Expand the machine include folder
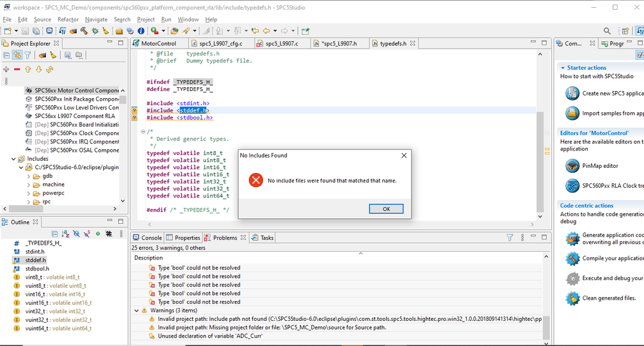This screenshot has height=346, width=644. coord(29,185)
